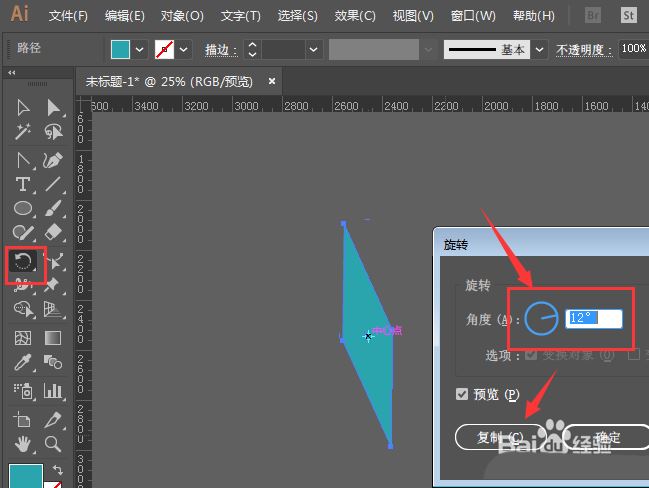Image resolution: width=649 pixels, height=488 pixels.
Task: Select the Perspective Grid tool
Action: [53, 309]
